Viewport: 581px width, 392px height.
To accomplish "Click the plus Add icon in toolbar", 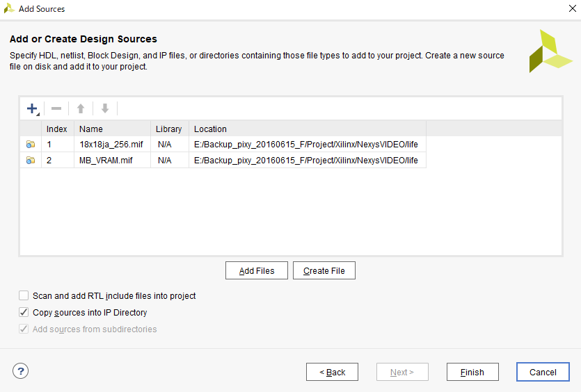I will click(x=32, y=108).
